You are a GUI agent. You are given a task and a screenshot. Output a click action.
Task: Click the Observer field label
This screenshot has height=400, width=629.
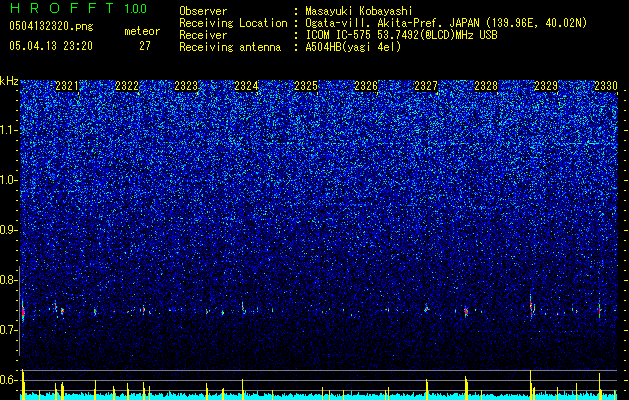click(203, 11)
